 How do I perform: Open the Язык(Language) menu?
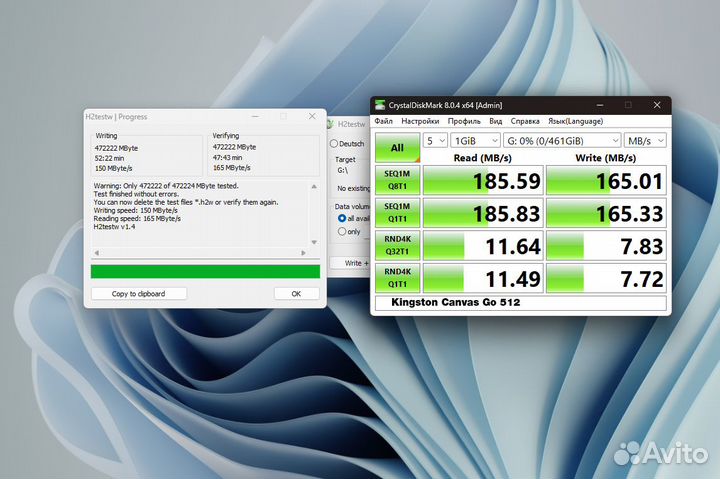(x=575, y=121)
